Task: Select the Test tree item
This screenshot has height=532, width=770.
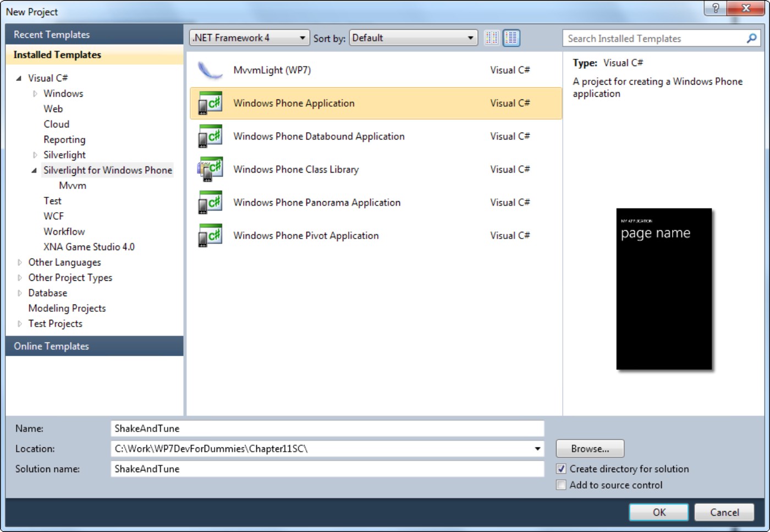Action: tap(52, 201)
